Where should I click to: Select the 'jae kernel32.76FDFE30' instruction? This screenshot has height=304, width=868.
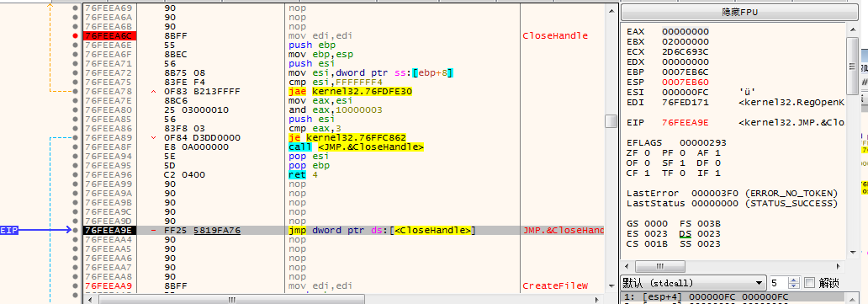(351, 91)
